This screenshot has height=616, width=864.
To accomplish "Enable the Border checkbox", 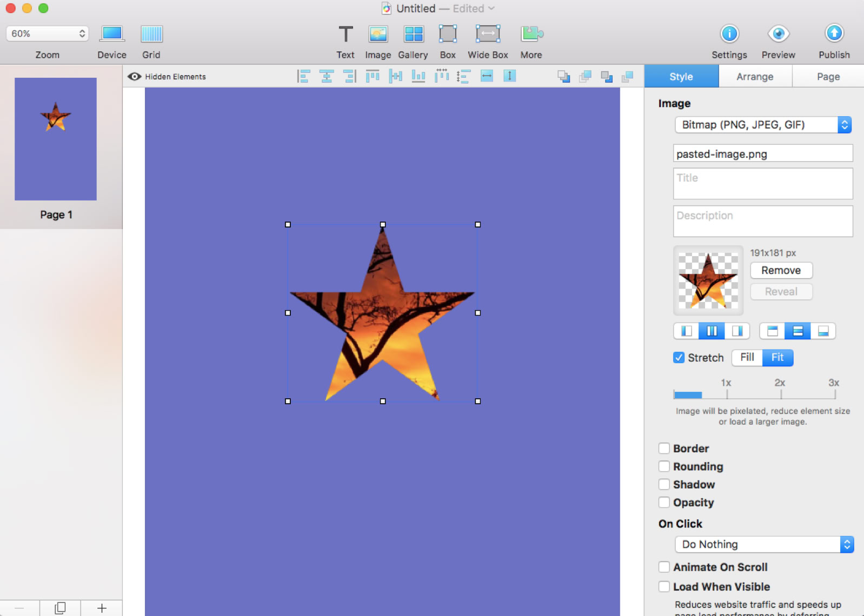I will click(664, 448).
